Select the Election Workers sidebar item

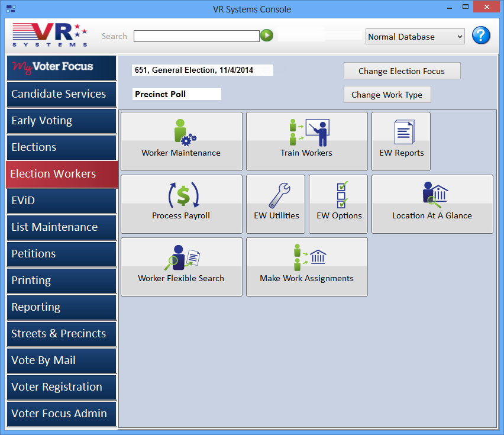(x=62, y=174)
